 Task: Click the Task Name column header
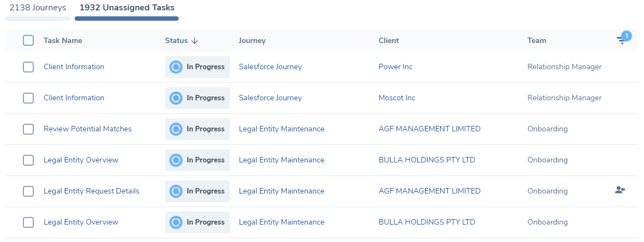coord(63,41)
